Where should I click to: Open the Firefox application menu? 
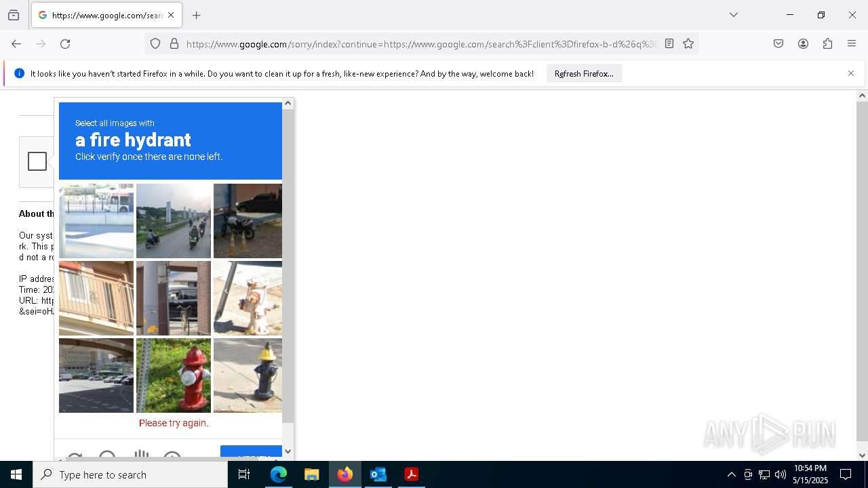coord(852,43)
